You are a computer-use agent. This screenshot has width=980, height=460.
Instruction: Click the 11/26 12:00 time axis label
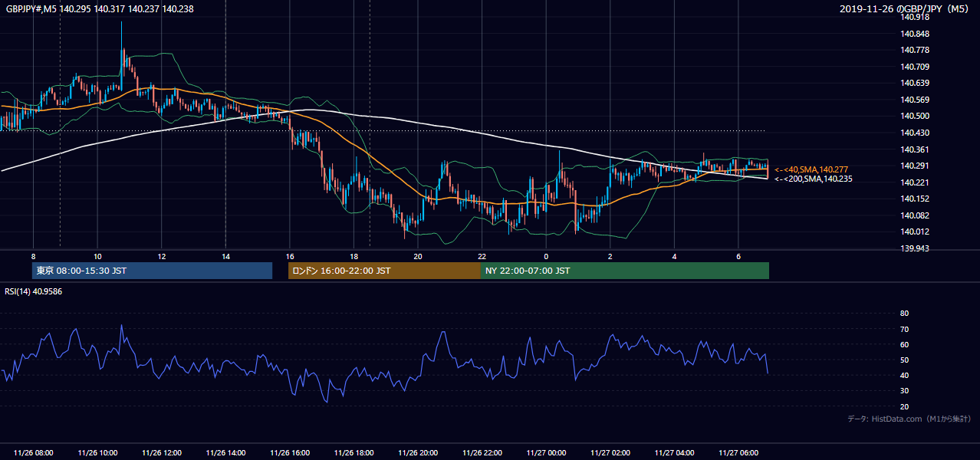(x=161, y=453)
